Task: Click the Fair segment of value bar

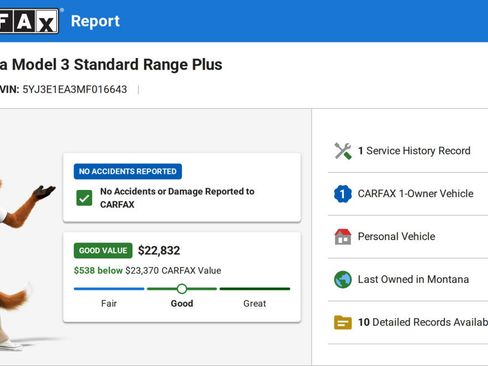Action: click(109, 289)
